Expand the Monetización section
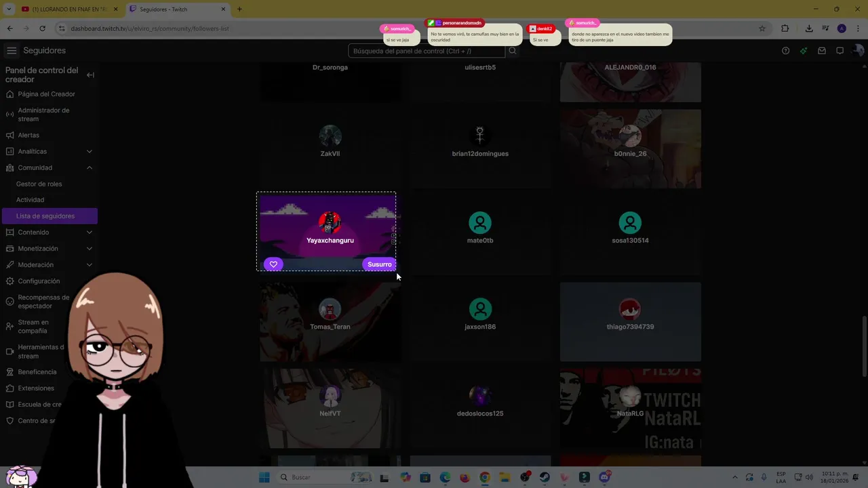The image size is (868, 488). (90, 249)
